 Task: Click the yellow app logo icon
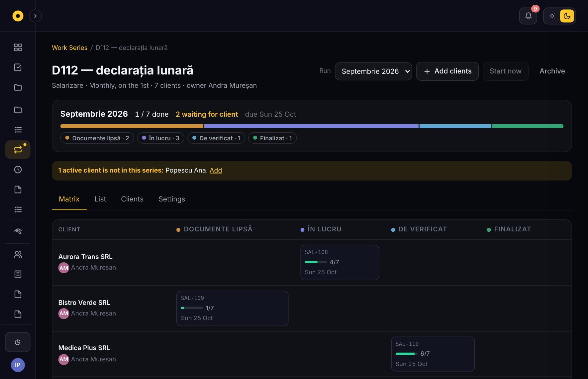18,16
